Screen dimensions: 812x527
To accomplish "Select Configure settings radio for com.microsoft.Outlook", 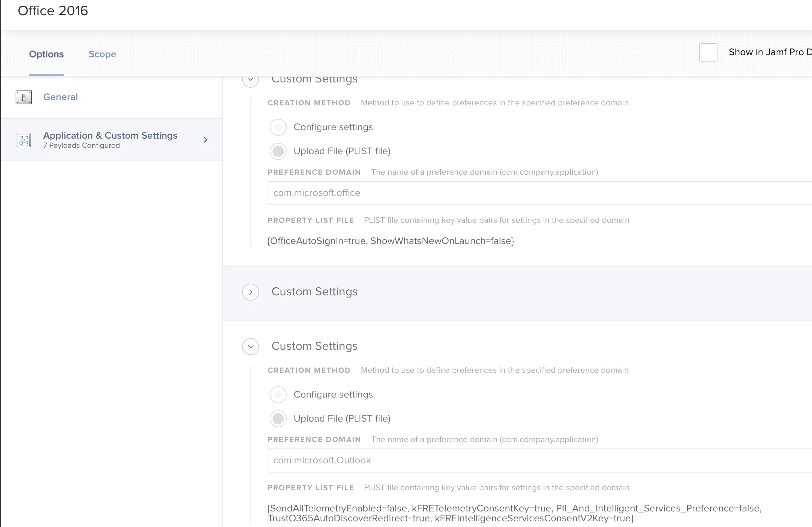I will click(278, 395).
